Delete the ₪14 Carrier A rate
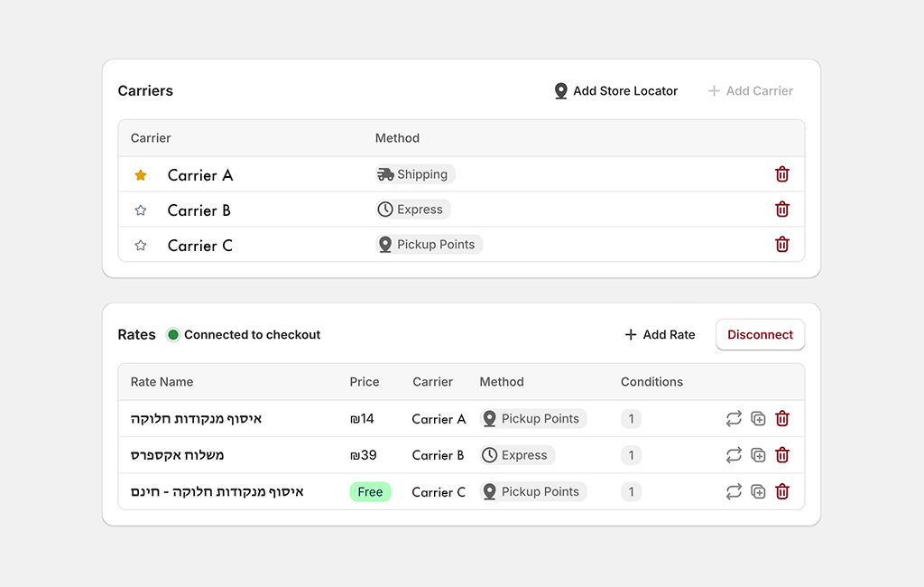The height and width of the screenshot is (587, 924). [782, 419]
